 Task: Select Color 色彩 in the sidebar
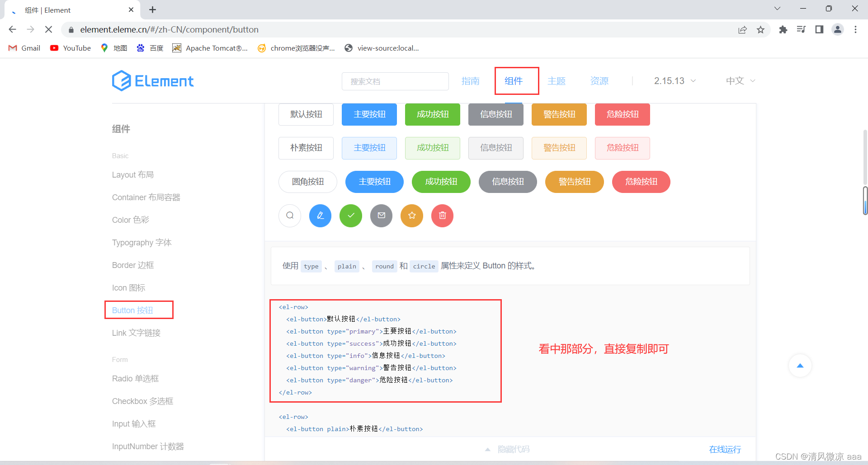tap(131, 220)
